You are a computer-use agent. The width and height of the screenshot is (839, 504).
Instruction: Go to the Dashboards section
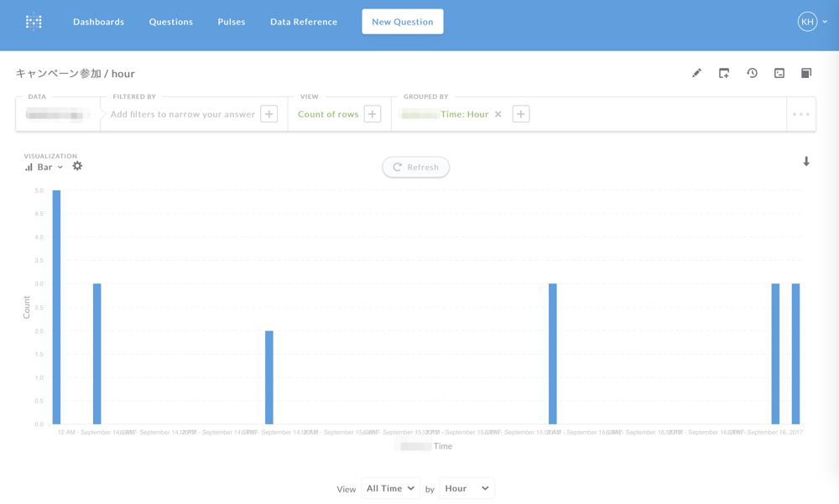(98, 22)
